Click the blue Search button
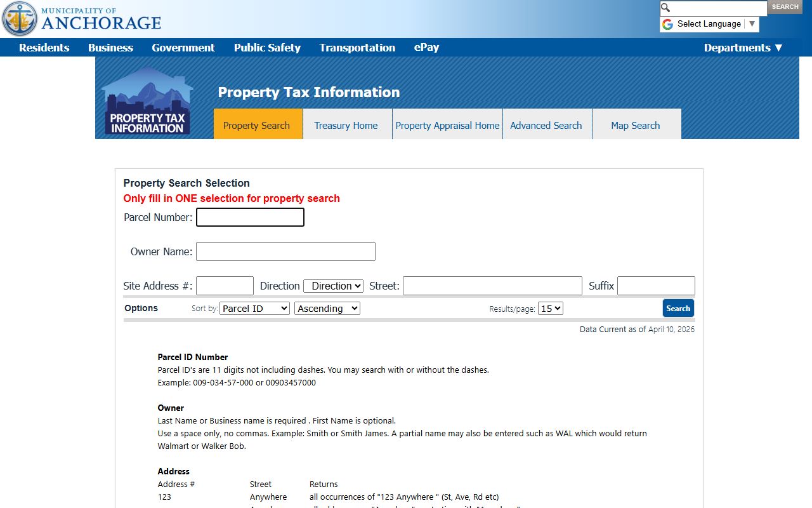 (x=678, y=308)
